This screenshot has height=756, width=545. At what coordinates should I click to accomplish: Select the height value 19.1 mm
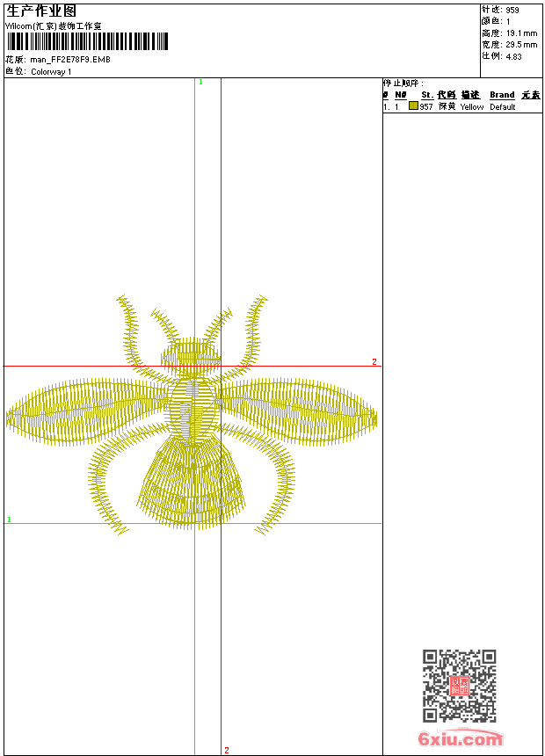[x=521, y=33]
